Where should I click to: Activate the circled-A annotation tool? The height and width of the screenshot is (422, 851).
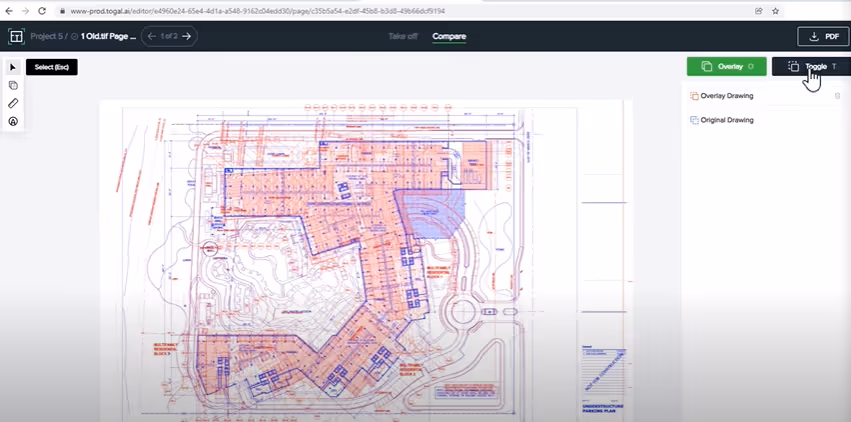(14, 122)
